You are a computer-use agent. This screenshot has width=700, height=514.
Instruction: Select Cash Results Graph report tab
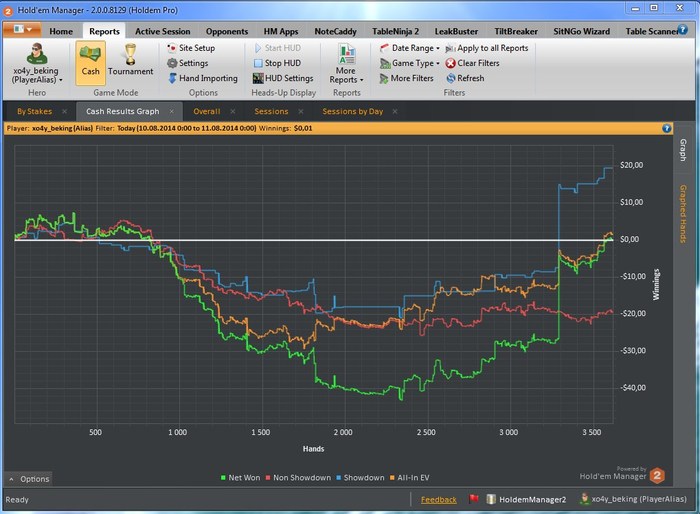[123, 111]
